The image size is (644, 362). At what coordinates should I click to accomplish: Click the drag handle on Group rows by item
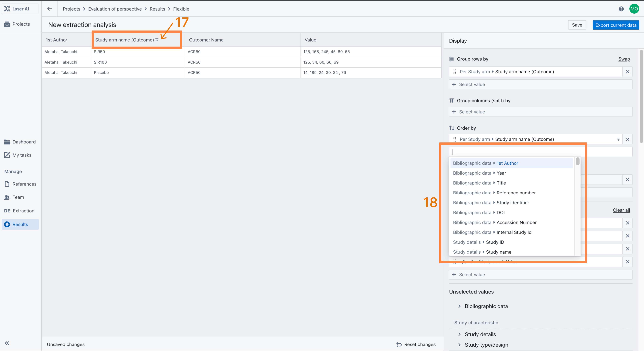pyautogui.click(x=454, y=72)
